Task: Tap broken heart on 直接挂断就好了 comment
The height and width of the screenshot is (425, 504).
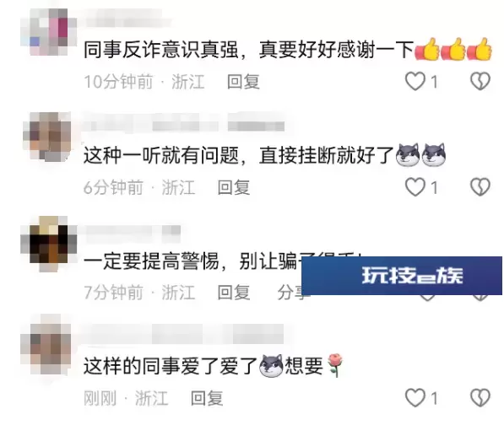Action: [480, 187]
